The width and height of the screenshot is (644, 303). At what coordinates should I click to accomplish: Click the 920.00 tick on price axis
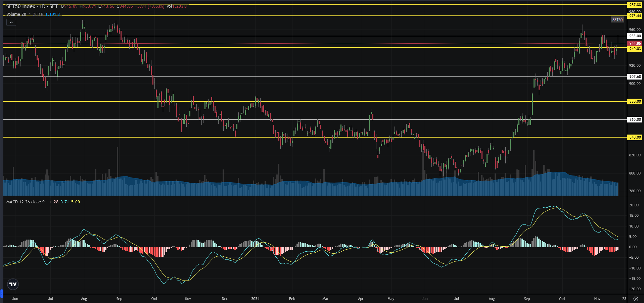(635, 65)
